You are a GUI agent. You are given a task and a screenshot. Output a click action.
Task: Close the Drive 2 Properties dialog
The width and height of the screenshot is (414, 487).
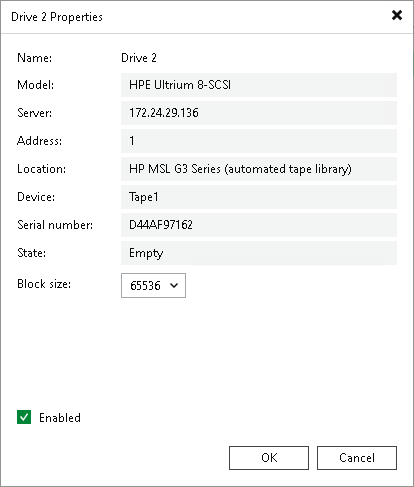point(397,15)
